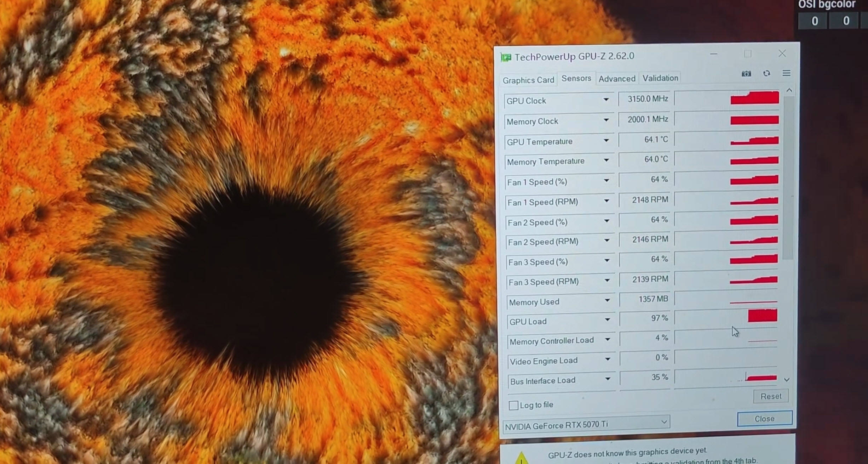Click the refresh icon in GPU-Z
Viewport: 868px width, 464px height.
tap(766, 73)
